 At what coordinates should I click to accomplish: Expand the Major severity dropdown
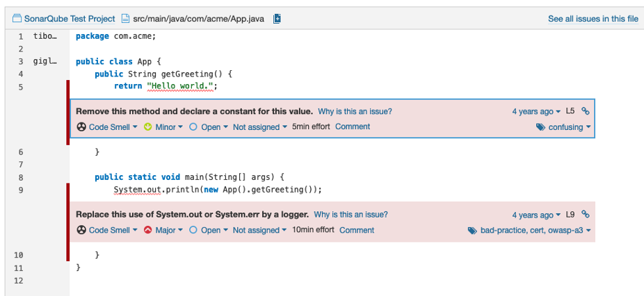tap(164, 230)
